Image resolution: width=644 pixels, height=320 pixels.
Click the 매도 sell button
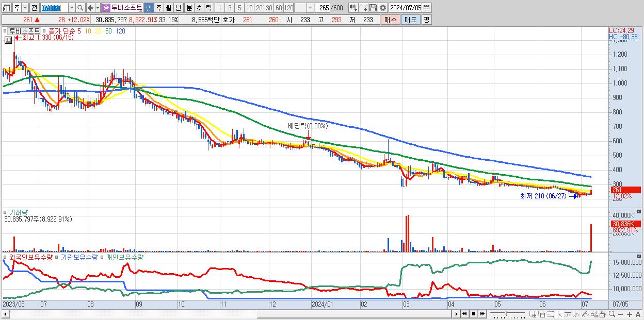[410, 20]
